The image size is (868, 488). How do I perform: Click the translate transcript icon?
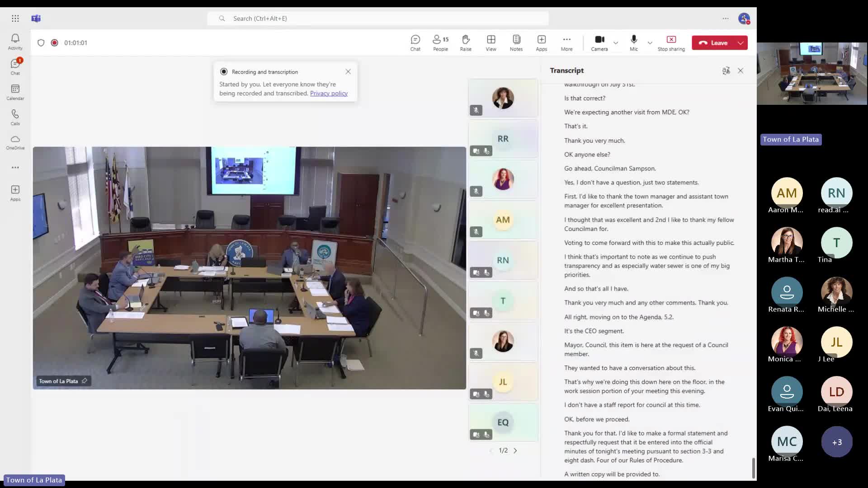tap(726, 70)
